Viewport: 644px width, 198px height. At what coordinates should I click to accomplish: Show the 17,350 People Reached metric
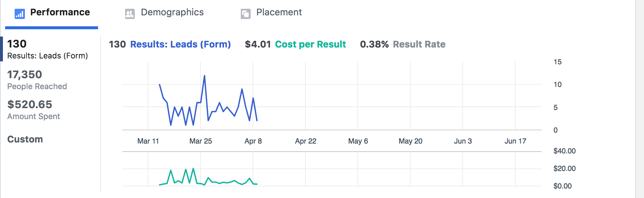[37, 80]
